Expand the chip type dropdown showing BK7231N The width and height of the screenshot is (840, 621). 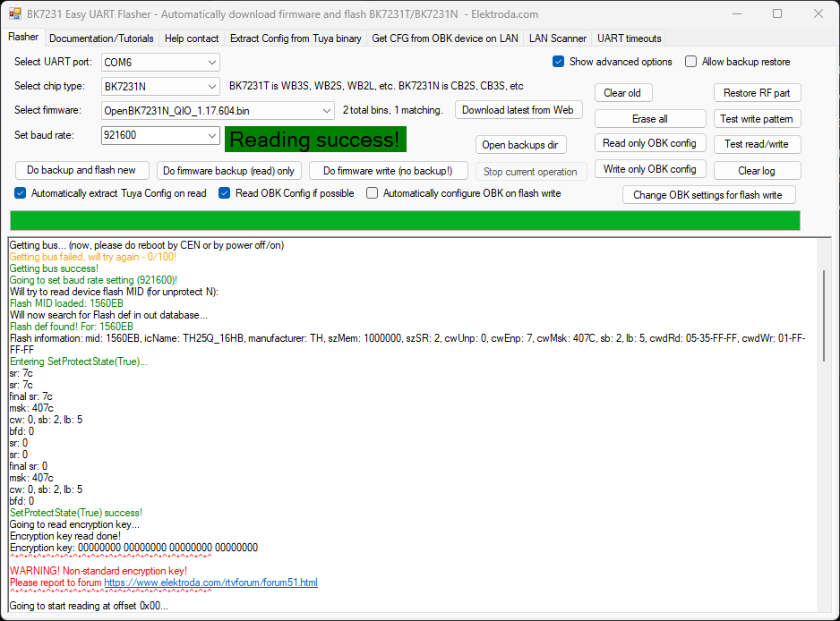click(x=160, y=86)
